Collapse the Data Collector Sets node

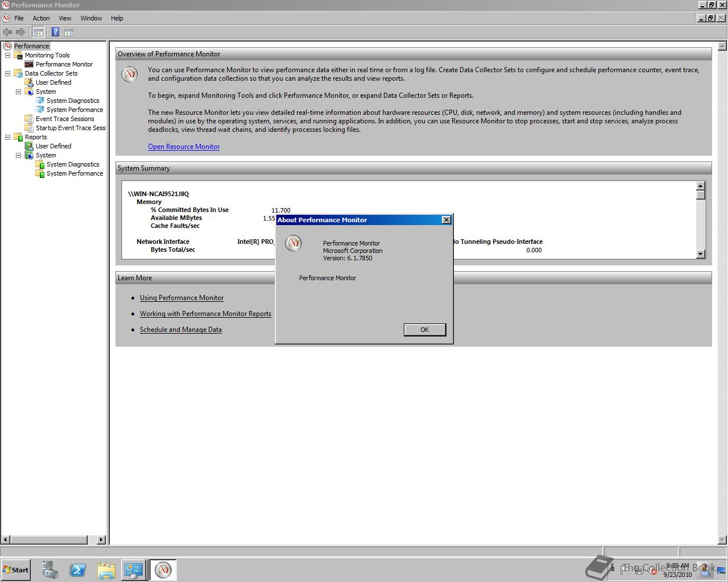[x=8, y=73]
